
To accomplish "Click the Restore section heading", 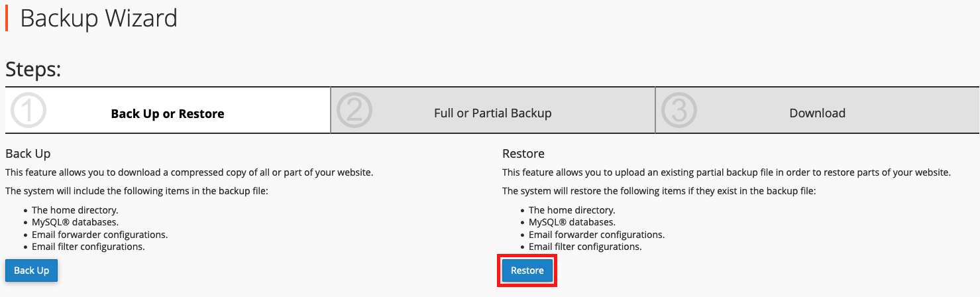I will 523,153.
